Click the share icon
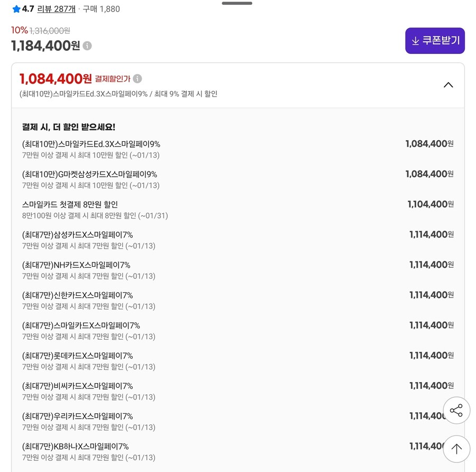 pos(456,410)
